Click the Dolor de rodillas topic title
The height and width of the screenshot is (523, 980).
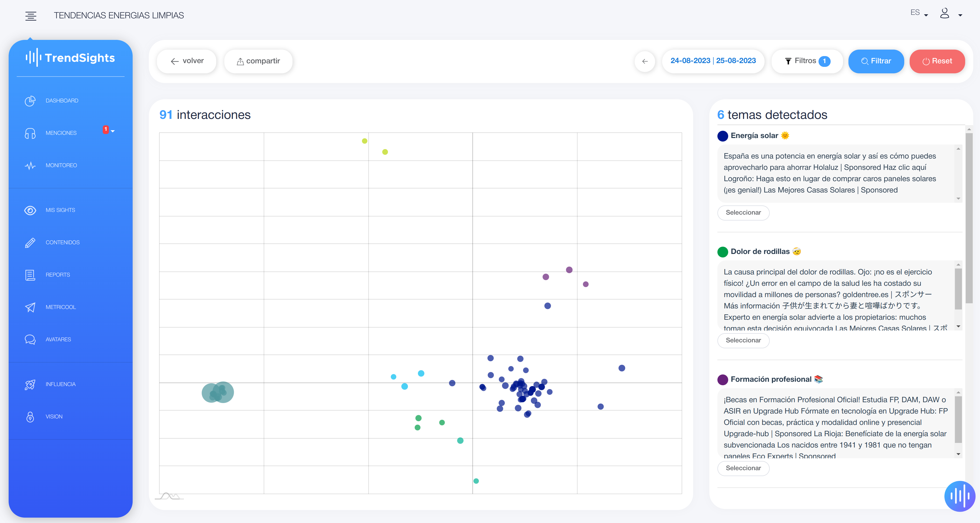coord(765,252)
